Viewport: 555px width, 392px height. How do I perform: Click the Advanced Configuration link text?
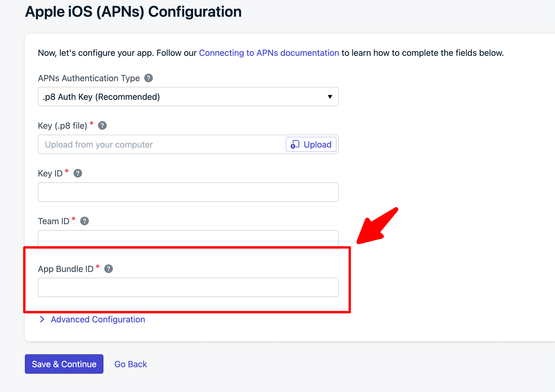98,319
